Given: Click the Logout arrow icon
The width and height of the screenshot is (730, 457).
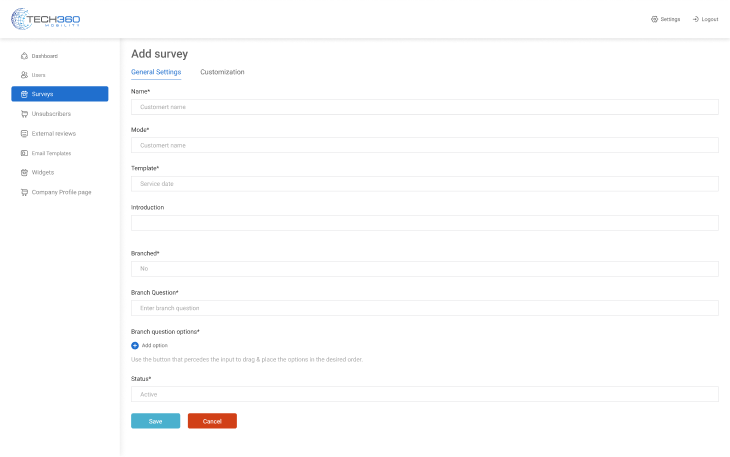Looking at the screenshot, I should (x=696, y=19).
